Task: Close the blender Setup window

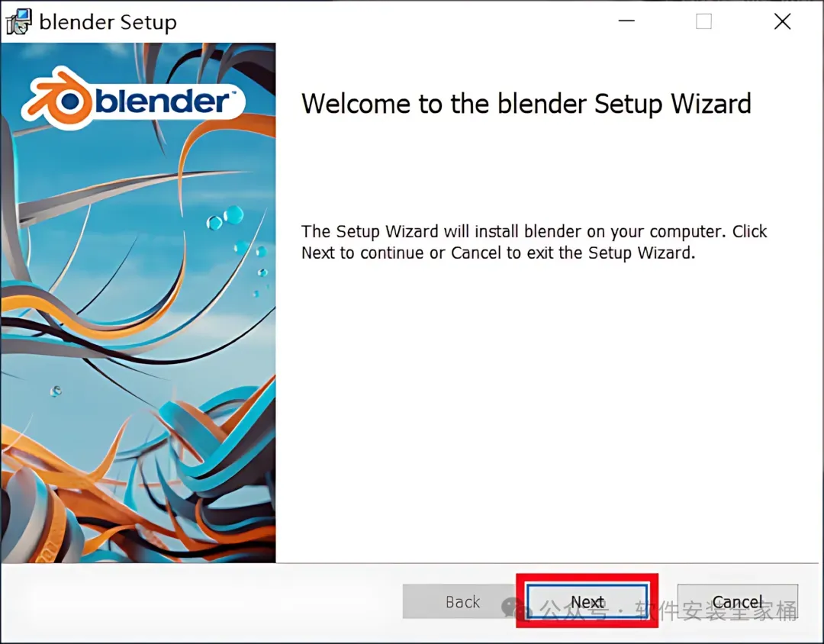Action: [782, 21]
